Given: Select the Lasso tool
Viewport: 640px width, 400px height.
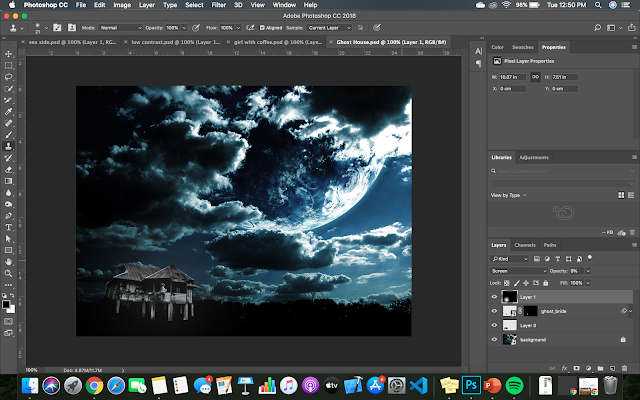Looking at the screenshot, I should click(8, 77).
